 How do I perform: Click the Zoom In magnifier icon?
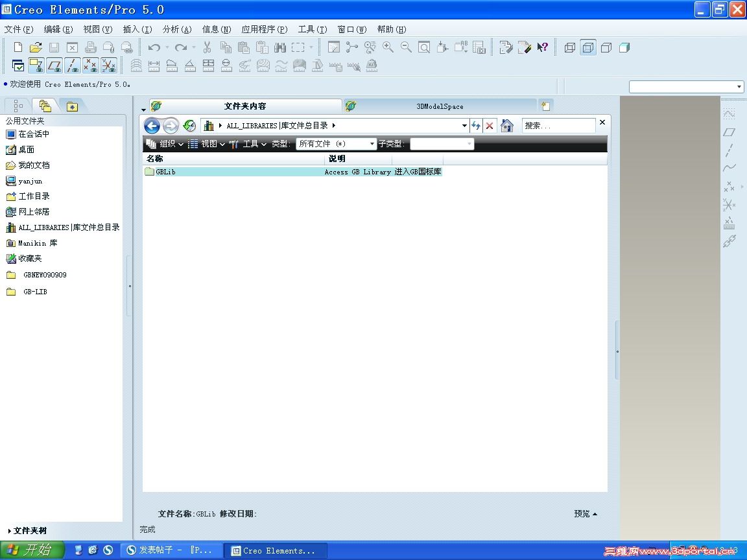388,47
